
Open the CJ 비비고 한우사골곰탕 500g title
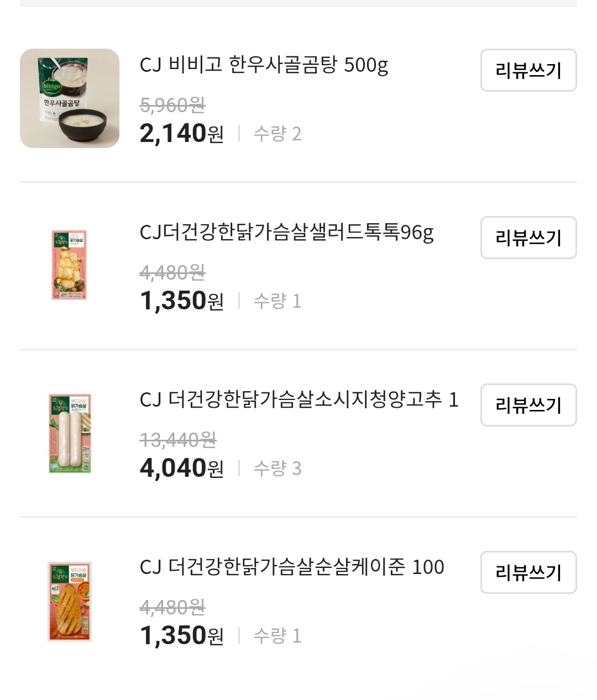(x=264, y=65)
